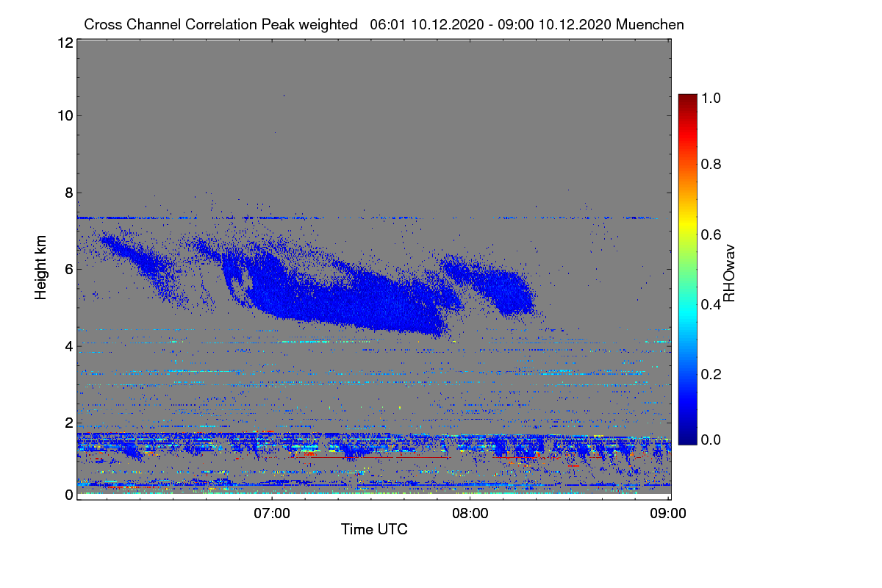The image size is (882, 588).
Task: Click the '6' height tick label
Action: pos(68,268)
